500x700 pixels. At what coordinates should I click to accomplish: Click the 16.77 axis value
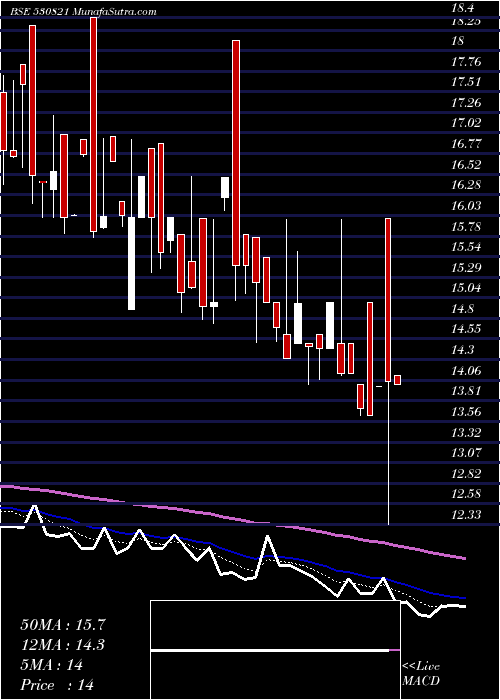point(466,144)
